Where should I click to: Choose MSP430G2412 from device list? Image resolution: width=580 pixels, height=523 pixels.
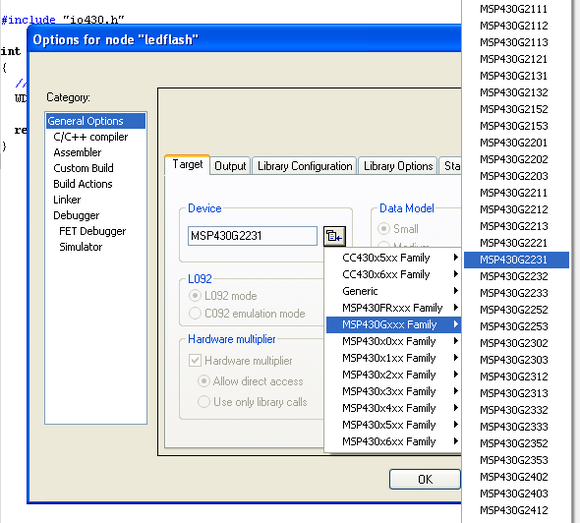click(516, 510)
